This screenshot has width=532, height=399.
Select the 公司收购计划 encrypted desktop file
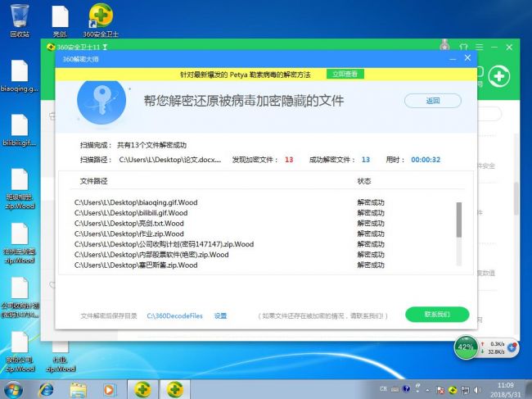[x=20, y=297]
